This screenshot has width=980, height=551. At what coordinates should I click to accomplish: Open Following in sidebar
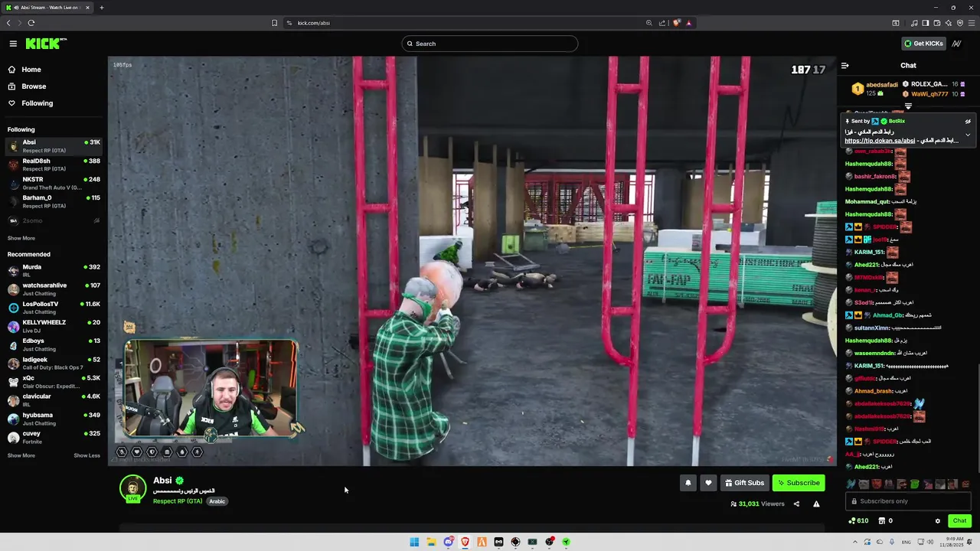38,103
